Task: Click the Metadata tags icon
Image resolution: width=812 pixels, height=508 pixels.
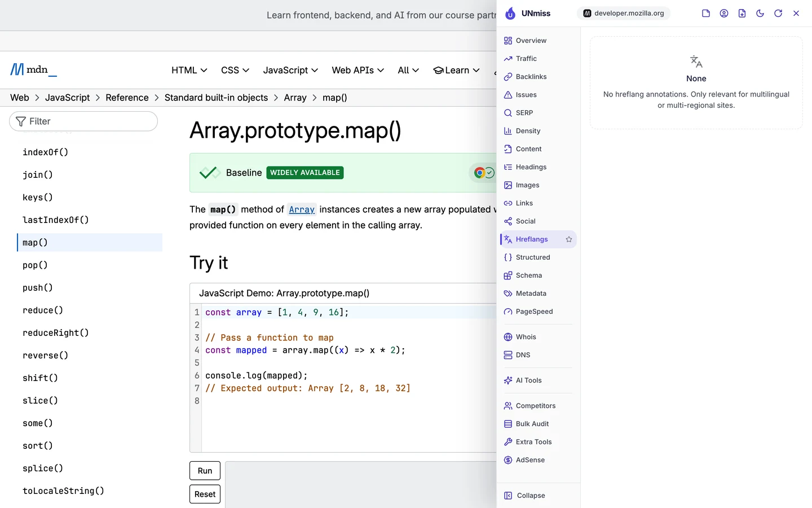Action: [x=508, y=294]
